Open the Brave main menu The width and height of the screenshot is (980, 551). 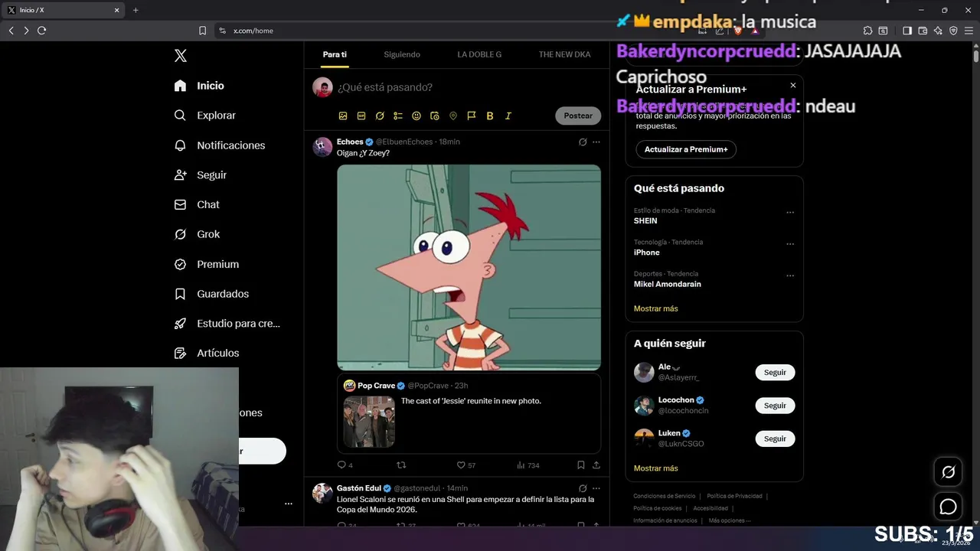click(x=968, y=31)
